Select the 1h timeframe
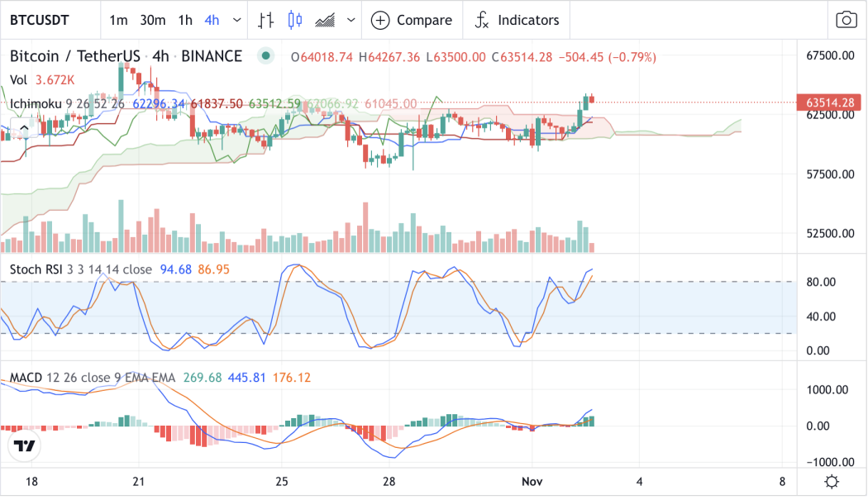This screenshot has width=868, height=500. click(185, 21)
